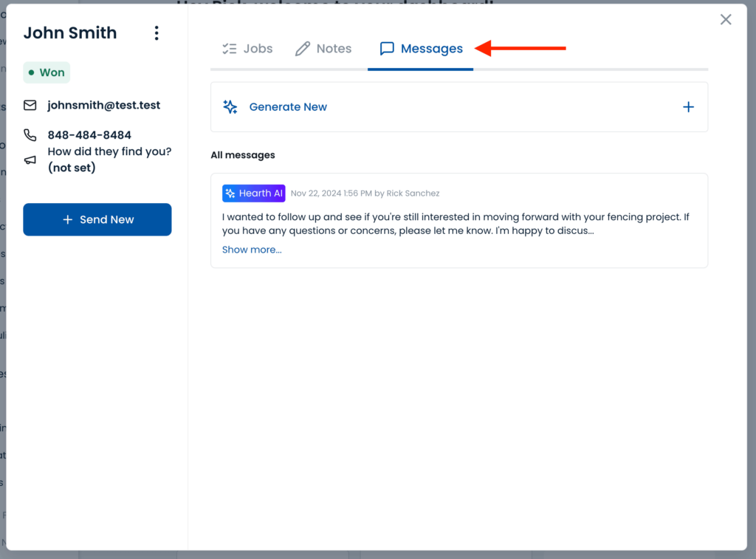Click the phone handset icon
The height and width of the screenshot is (559, 756).
(30, 135)
